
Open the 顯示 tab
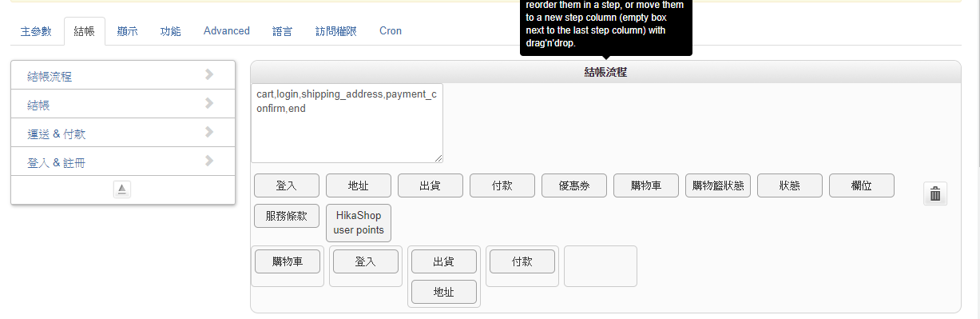[x=127, y=31]
